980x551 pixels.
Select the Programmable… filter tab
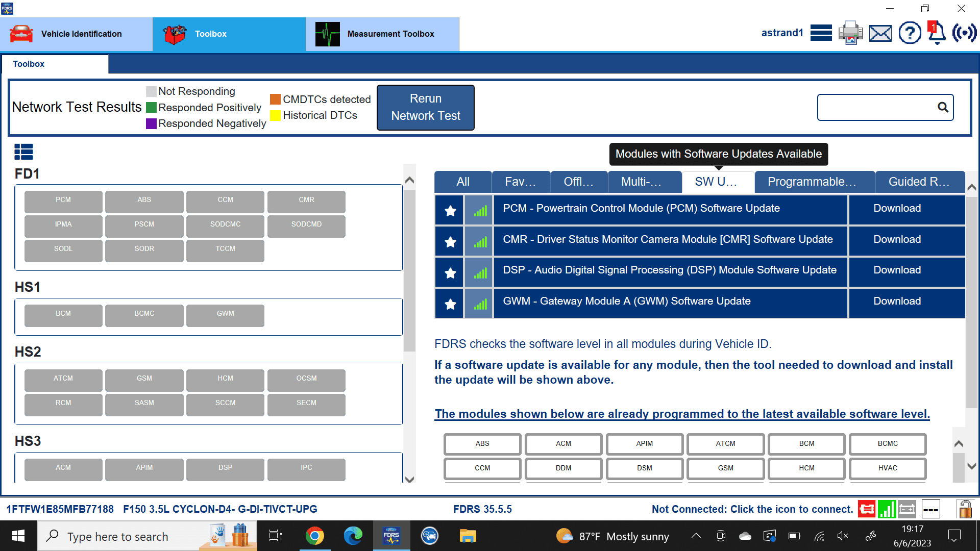point(815,182)
